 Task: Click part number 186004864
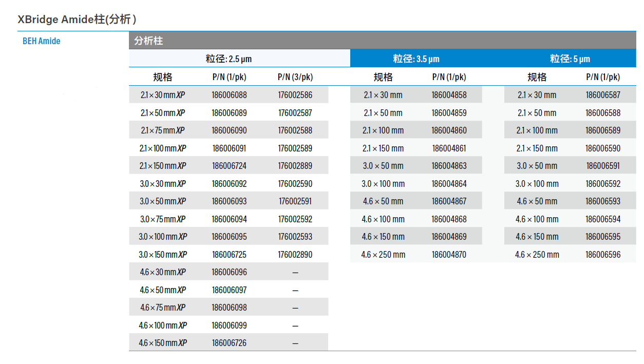(449, 184)
